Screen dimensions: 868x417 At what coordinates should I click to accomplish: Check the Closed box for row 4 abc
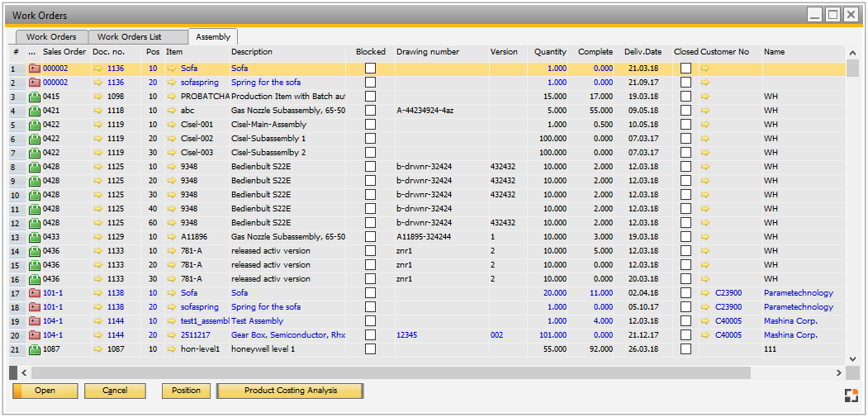pos(685,111)
